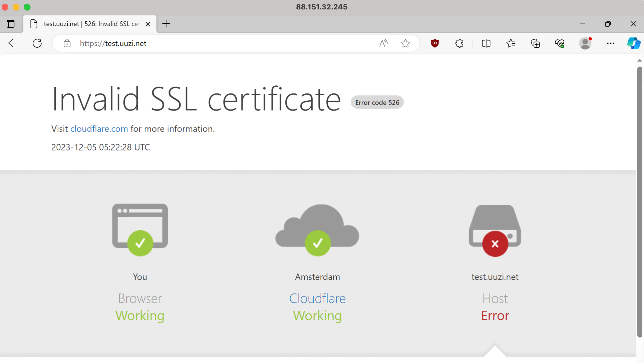View site info via lock icon
Viewport: 644px width, 363px height.
[x=67, y=43]
